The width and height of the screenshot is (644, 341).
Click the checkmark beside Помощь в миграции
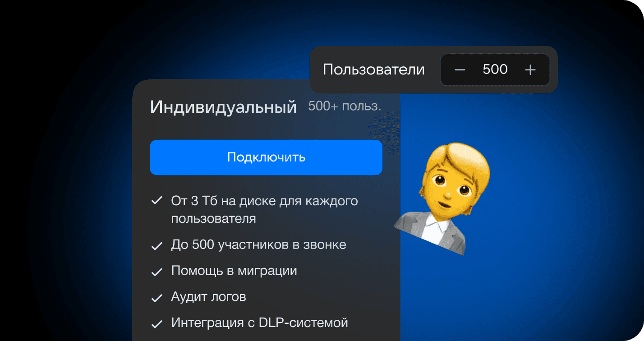(156, 272)
